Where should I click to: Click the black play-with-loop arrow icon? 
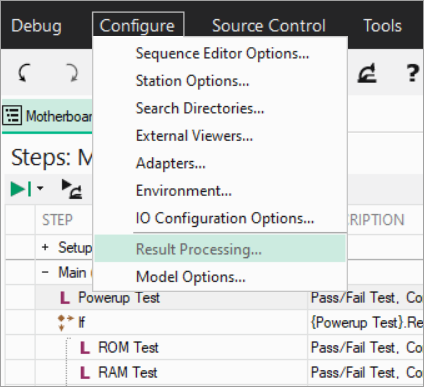(x=72, y=189)
